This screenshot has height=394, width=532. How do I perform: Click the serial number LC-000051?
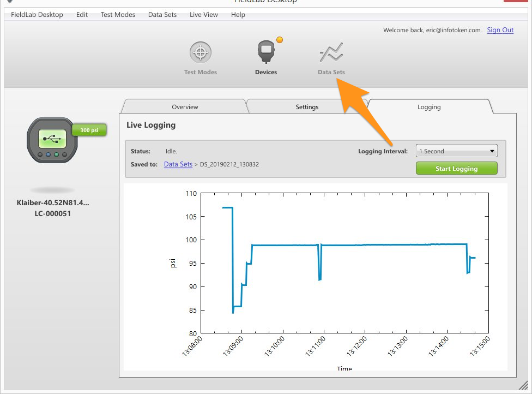click(52, 213)
